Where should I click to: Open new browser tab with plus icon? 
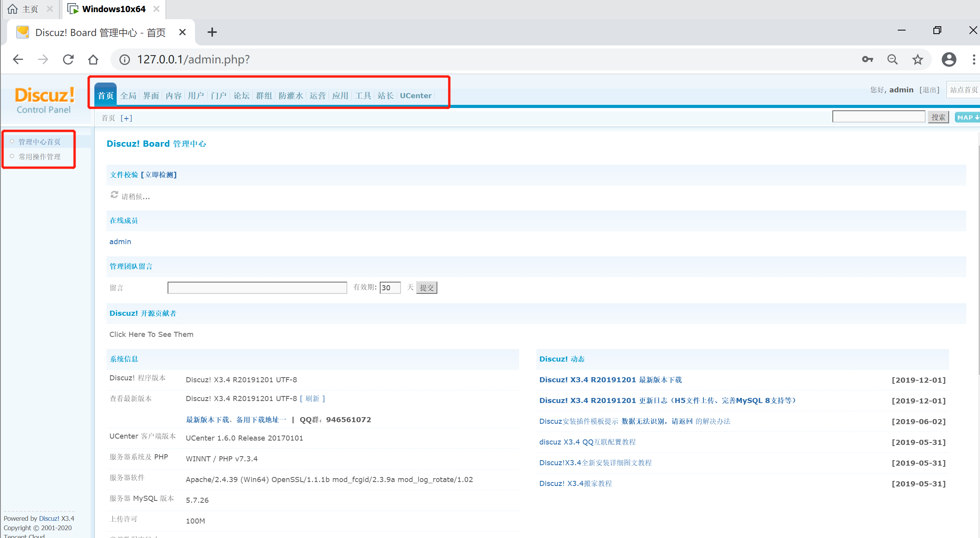tap(212, 32)
